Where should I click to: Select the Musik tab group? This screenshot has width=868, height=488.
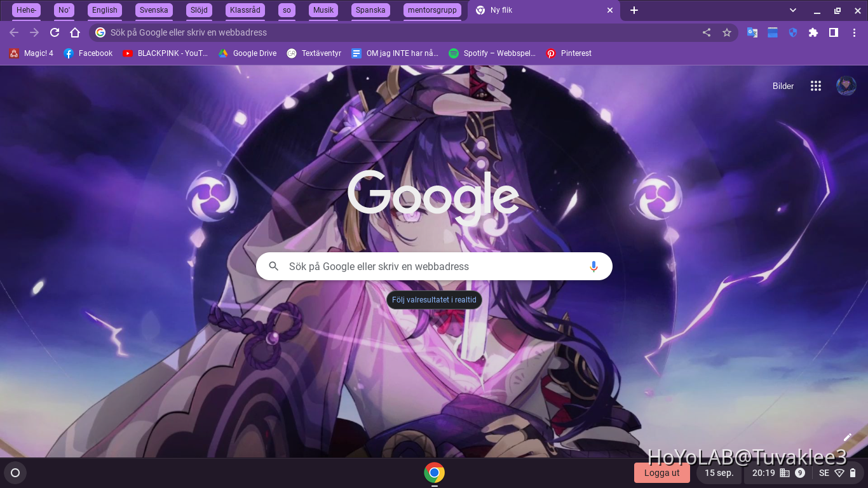323,10
